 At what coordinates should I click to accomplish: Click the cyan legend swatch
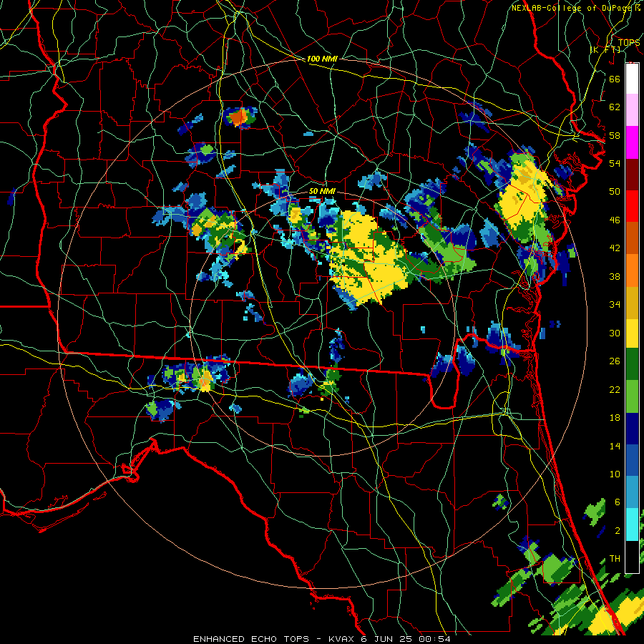coord(632,524)
